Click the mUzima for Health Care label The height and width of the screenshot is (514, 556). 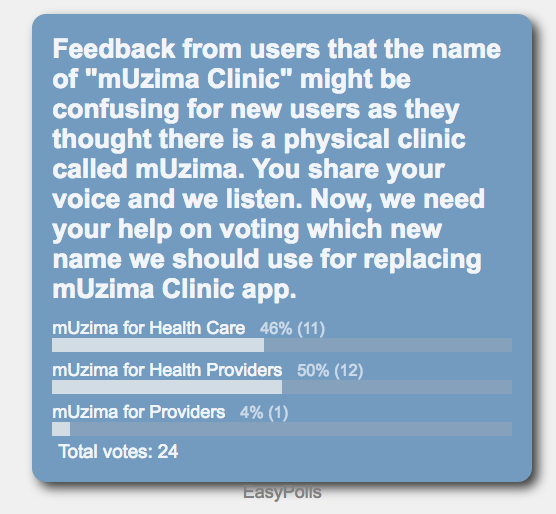149,328
